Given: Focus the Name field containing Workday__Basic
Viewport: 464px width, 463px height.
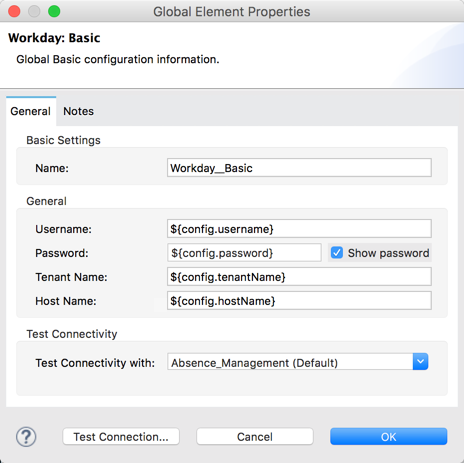Looking at the screenshot, I should [x=299, y=168].
